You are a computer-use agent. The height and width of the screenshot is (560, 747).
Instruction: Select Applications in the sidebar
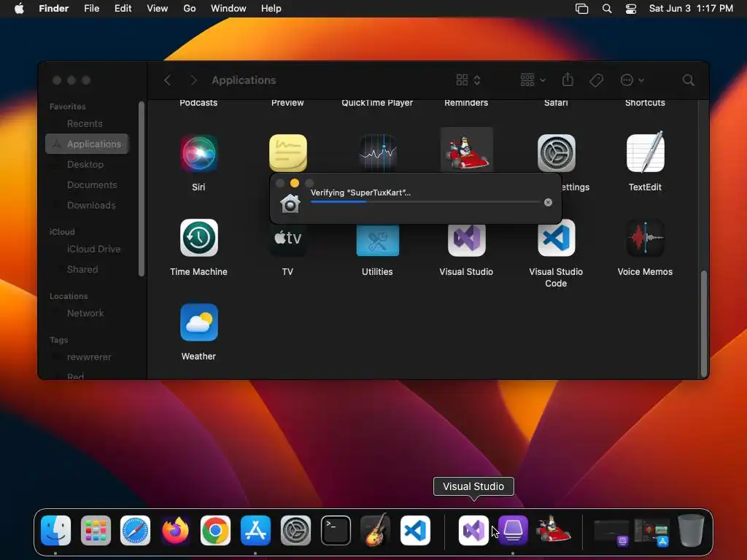[x=88, y=144]
